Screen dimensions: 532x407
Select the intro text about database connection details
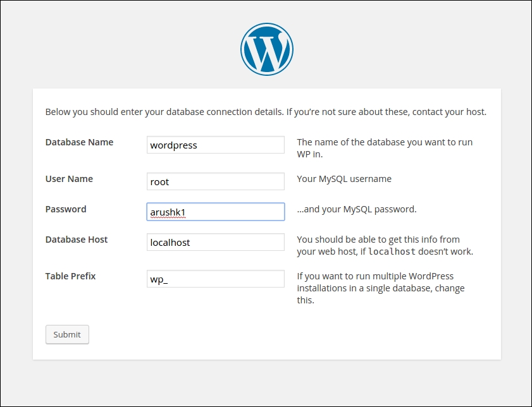pos(266,112)
